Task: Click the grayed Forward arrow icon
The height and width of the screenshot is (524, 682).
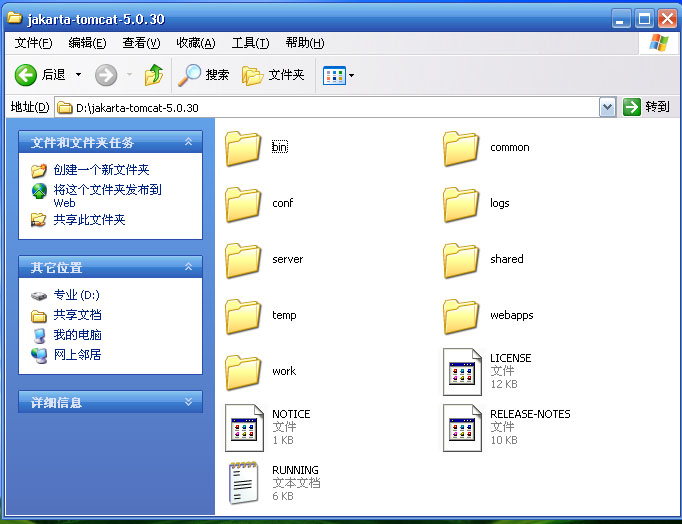Action: coord(106,75)
